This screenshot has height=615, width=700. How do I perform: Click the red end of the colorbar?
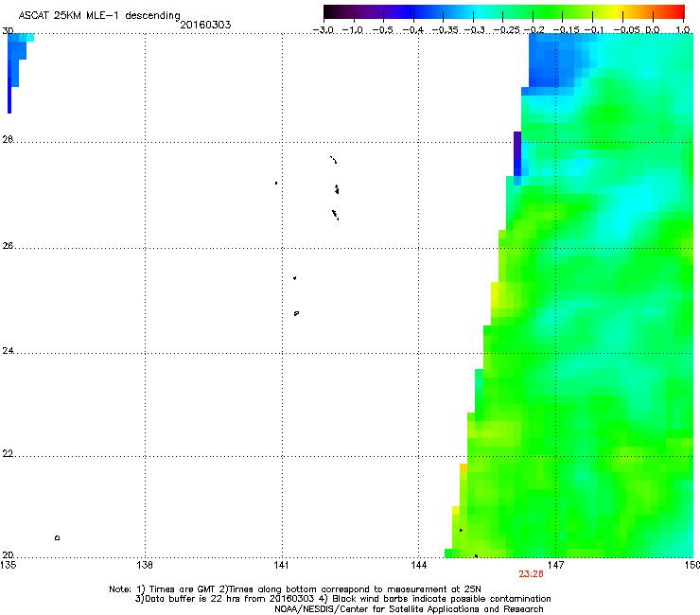677,11
